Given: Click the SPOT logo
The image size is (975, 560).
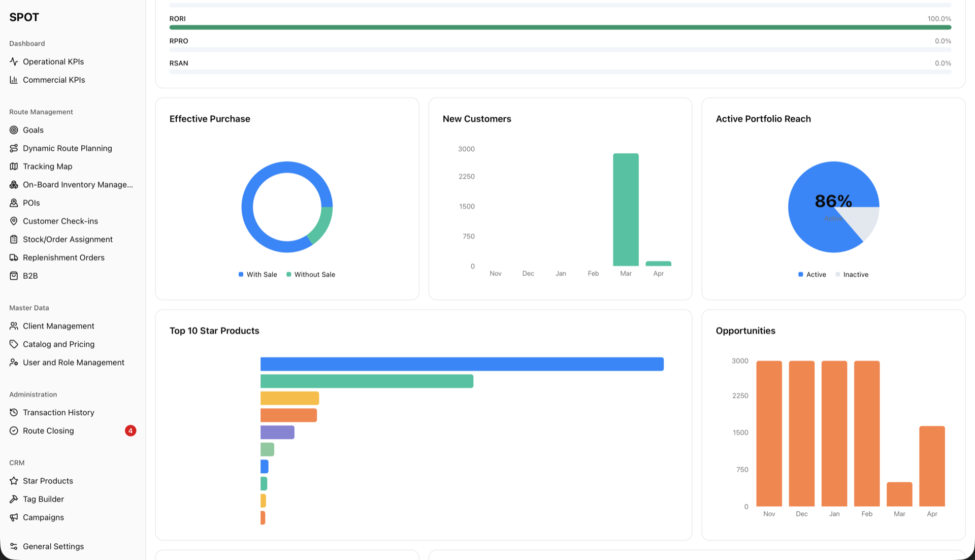Looking at the screenshot, I should 24,17.
